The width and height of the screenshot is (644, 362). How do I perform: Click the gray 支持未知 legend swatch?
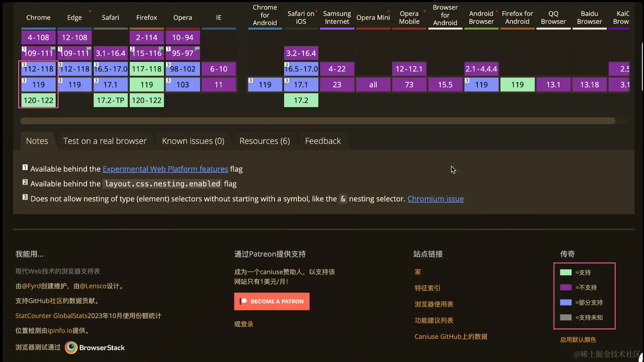[566, 318]
